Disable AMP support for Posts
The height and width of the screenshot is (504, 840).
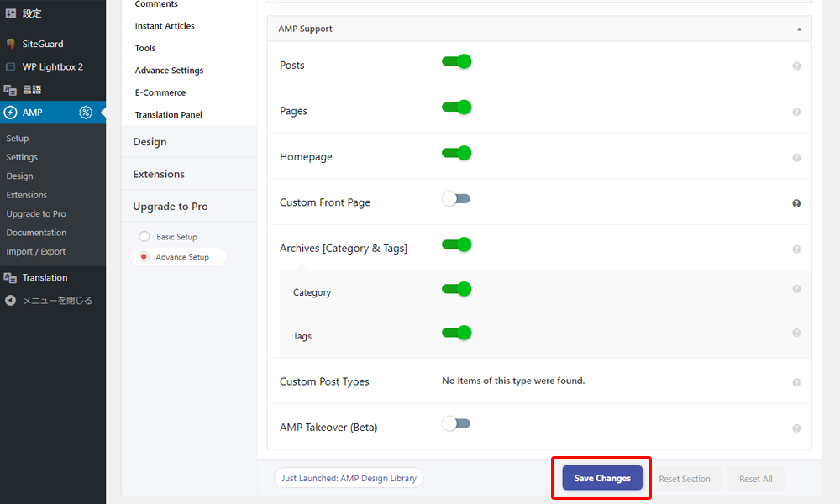click(456, 61)
